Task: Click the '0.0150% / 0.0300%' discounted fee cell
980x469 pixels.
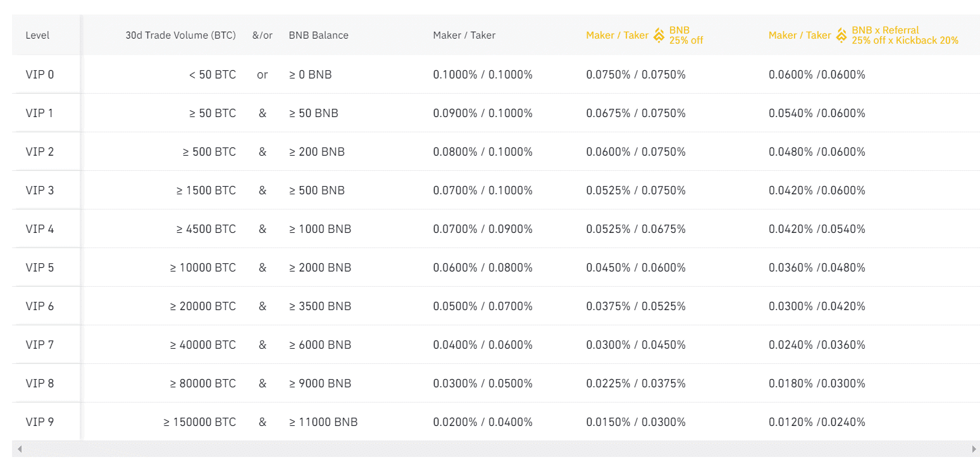Action: pyautogui.click(x=636, y=422)
